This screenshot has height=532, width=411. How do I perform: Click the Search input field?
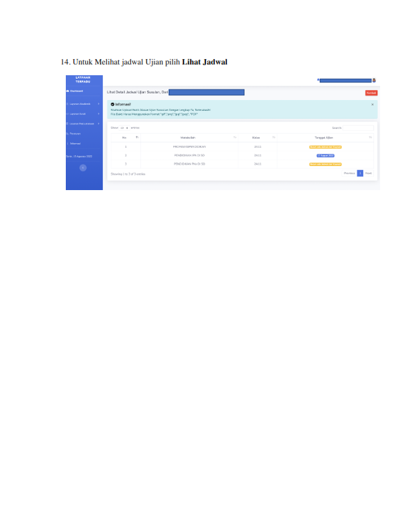(x=358, y=128)
